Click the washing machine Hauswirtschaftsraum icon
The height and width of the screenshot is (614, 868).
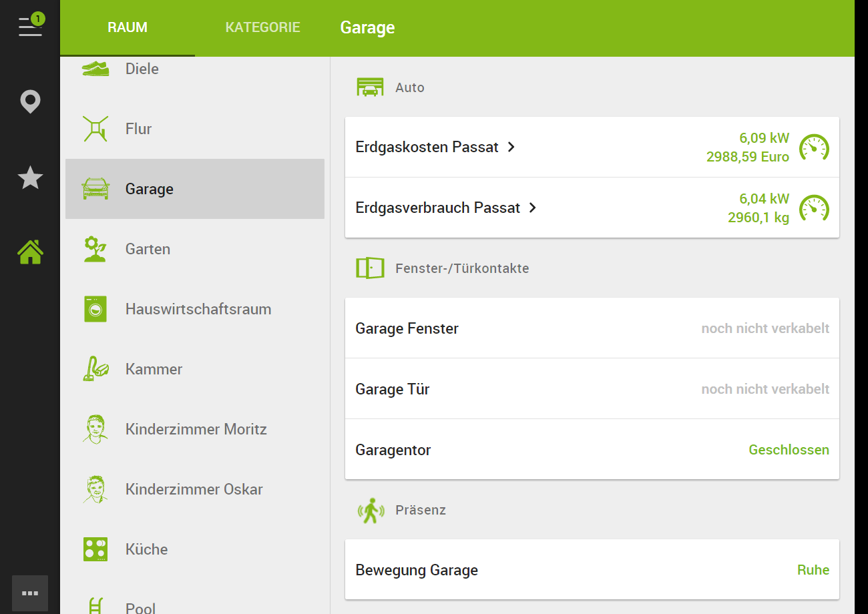[x=95, y=309]
